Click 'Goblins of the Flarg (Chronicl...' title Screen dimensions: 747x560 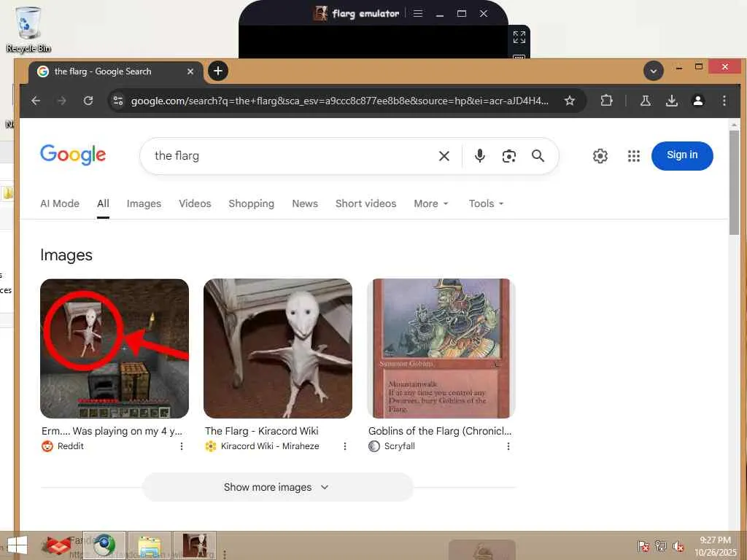(x=440, y=431)
